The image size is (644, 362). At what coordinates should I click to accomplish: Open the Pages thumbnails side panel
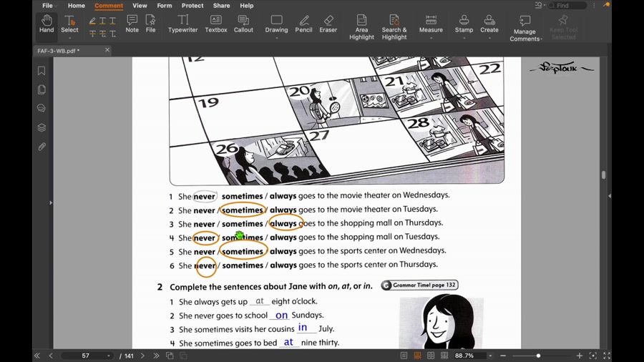(42, 89)
